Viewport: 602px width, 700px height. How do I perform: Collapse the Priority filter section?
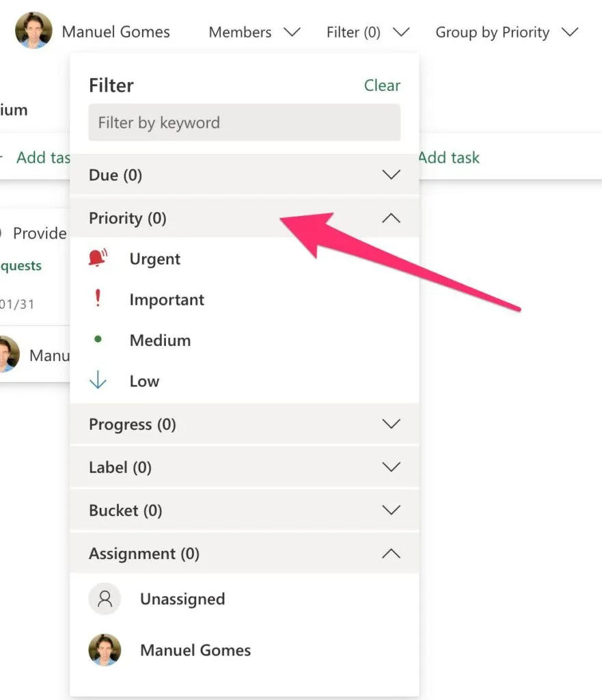coord(391,218)
